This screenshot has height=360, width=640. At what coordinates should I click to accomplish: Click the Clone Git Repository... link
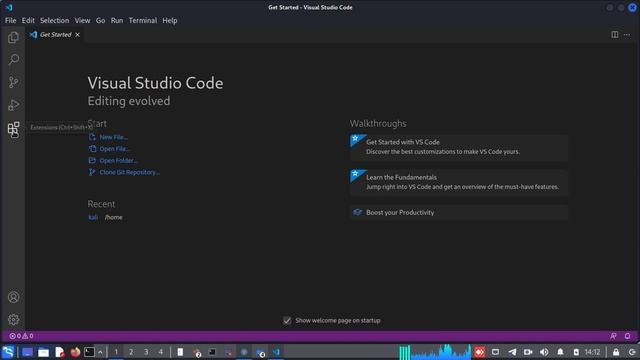(129, 172)
